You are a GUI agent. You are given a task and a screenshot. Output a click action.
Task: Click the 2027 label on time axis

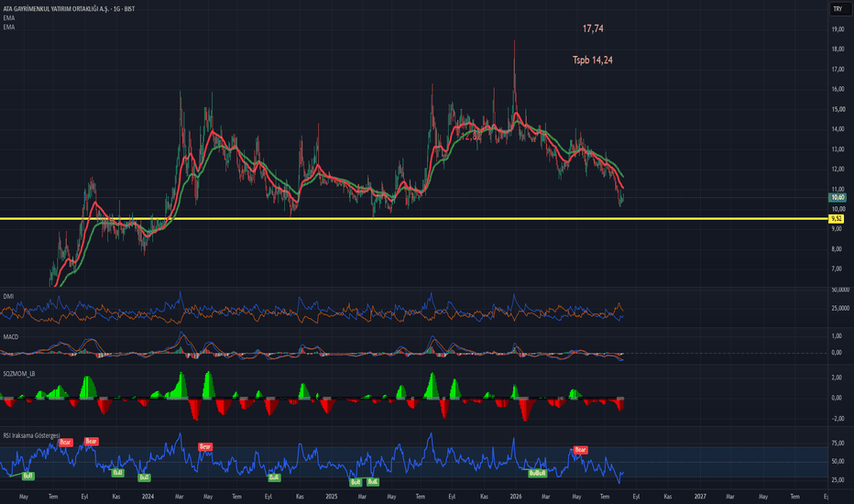700,497
